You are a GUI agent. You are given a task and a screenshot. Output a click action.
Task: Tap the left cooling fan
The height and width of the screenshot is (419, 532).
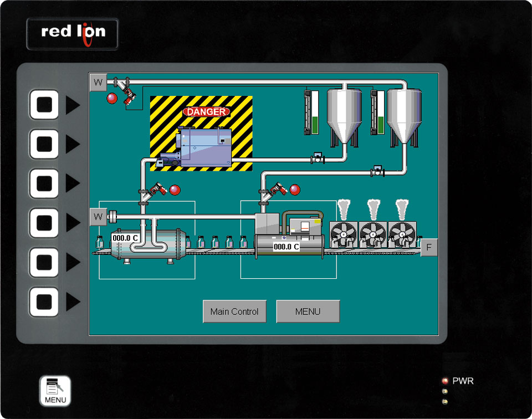pos(344,234)
